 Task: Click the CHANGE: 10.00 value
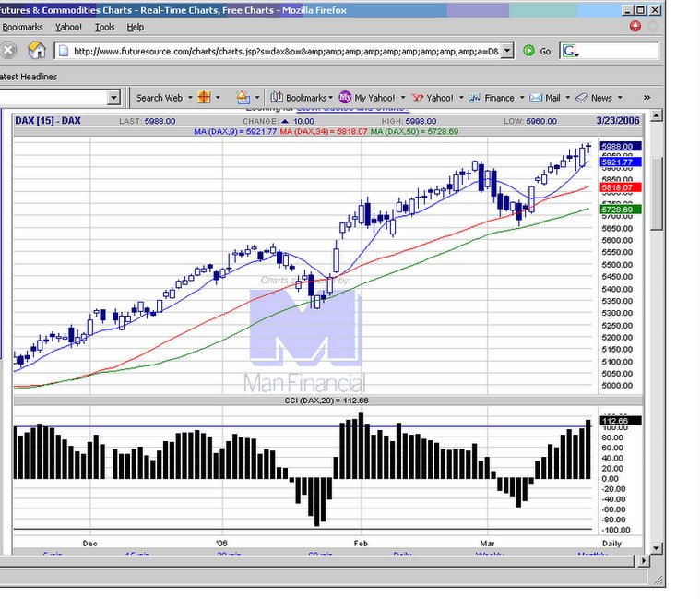pyautogui.click(x=279, y=121)
